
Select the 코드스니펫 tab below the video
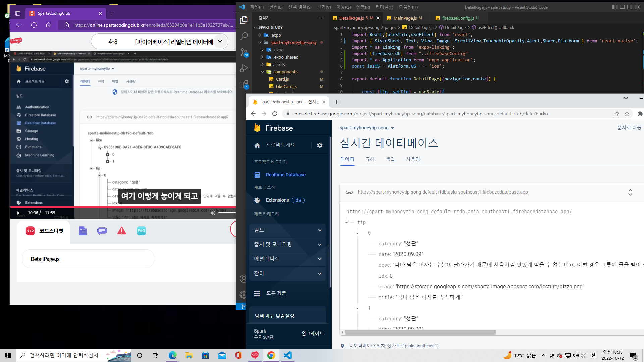click(x=45, y=231)
